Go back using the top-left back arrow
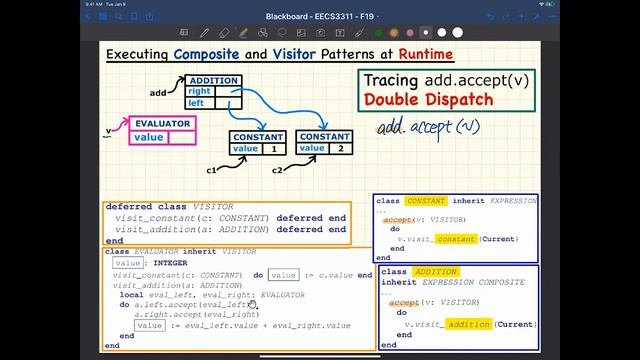Viewport: 640px width, 360px height. click(88, 17)
